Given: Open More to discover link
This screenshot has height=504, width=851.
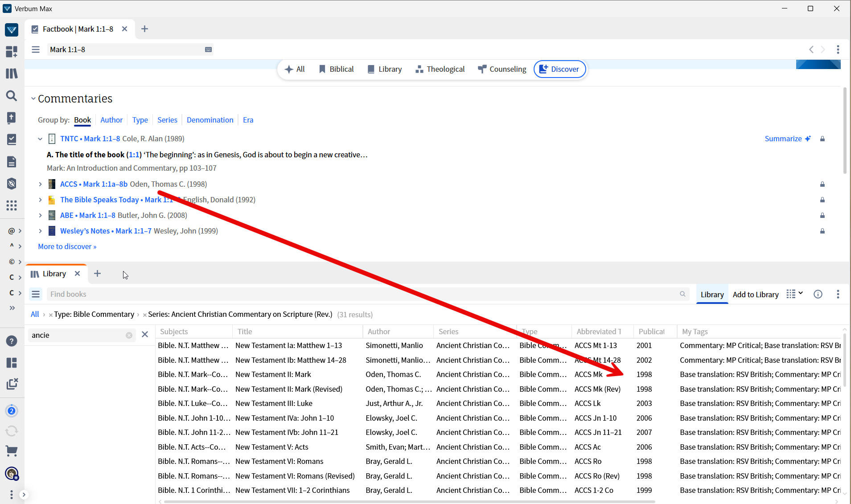Looking at the screenshot, I should pyautogui.click(x=67, y=246).
